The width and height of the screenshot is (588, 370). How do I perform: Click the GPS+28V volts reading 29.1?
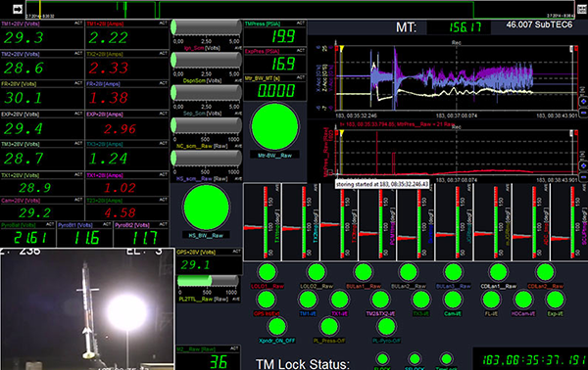tap(195, 264)
